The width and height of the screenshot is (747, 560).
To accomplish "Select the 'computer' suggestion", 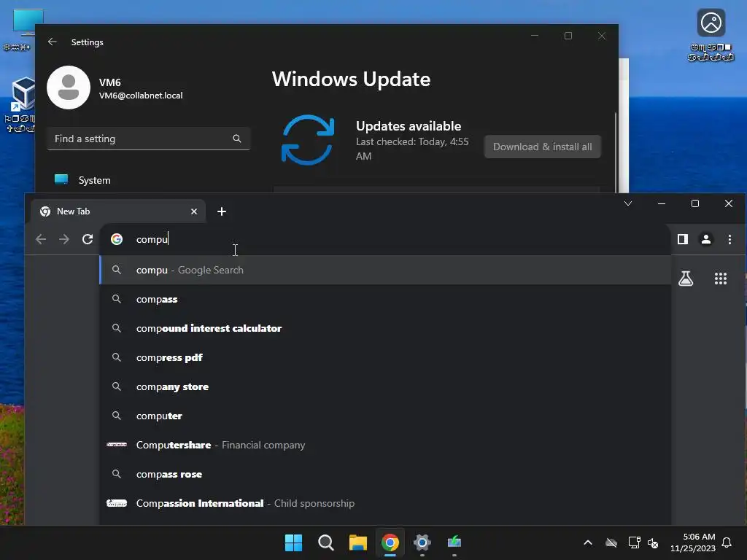I will click(385, 416).
